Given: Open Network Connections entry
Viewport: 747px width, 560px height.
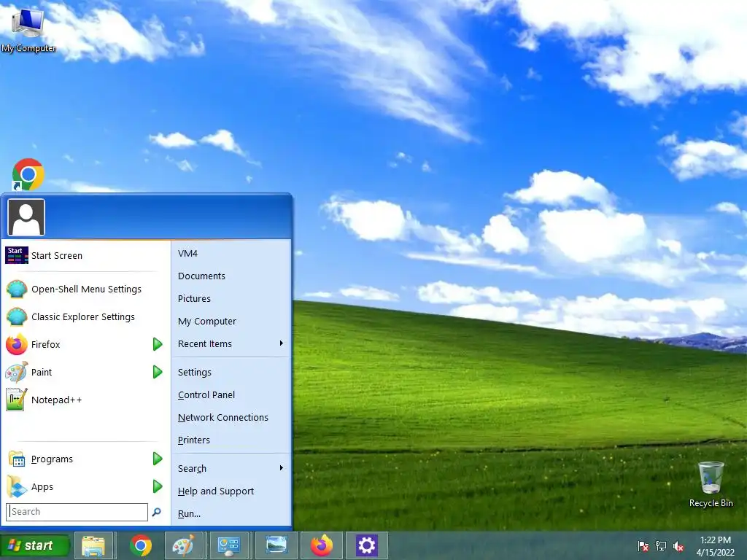Looking at the screenshot, I should (x=223, y=417).
